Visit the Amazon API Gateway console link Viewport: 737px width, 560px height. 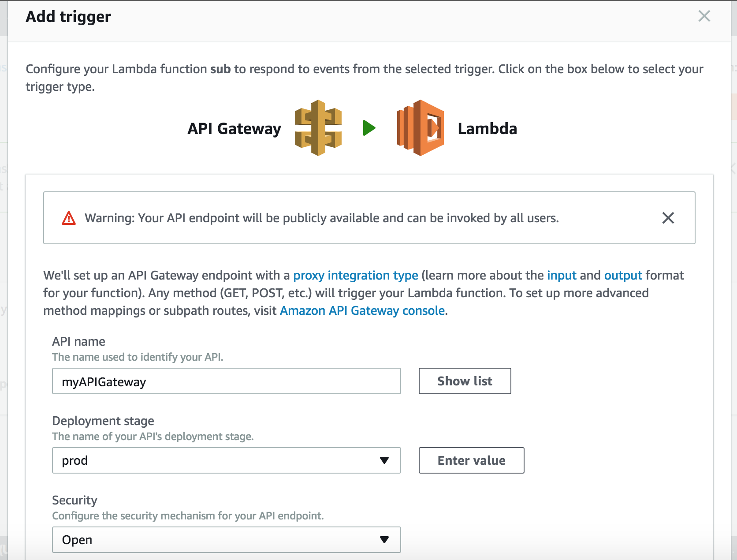(x=362, y=311)
